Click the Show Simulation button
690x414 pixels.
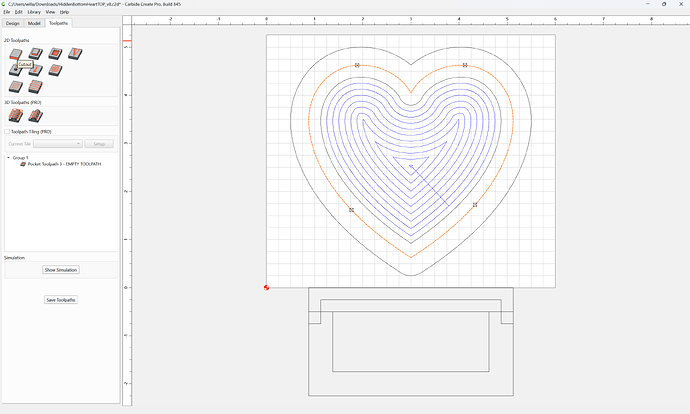(61, 270)
